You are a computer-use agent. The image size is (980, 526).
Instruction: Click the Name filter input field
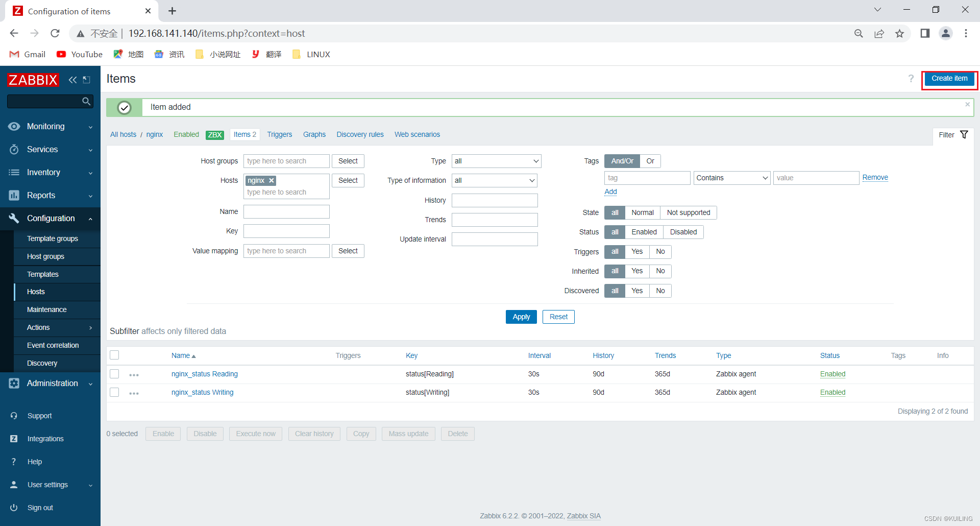click(286, 211)
